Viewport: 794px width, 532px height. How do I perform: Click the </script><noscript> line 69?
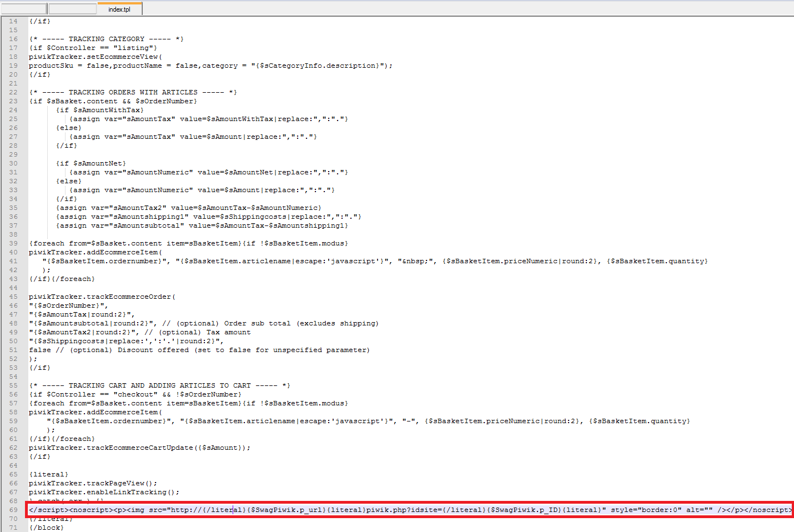[x=411, y=510]
